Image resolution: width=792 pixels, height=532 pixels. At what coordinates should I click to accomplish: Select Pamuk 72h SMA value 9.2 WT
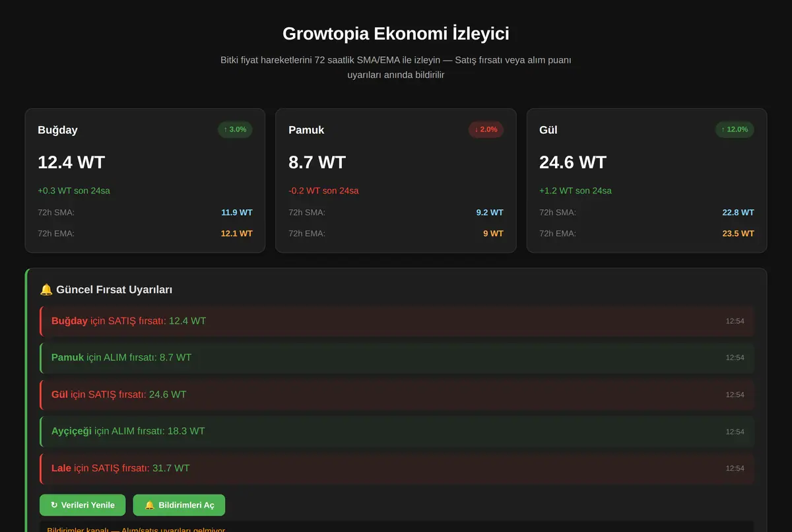[x=490, y=213]
